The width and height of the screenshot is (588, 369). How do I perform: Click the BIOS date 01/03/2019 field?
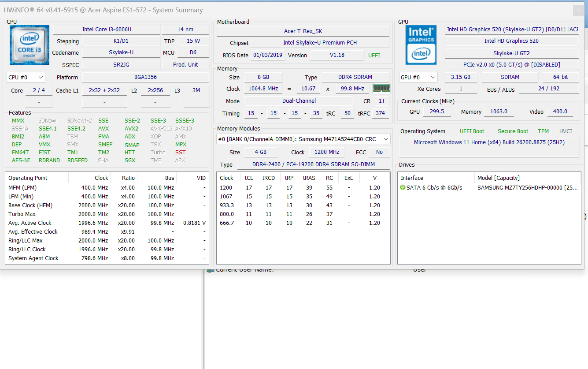tap(268, 56)
